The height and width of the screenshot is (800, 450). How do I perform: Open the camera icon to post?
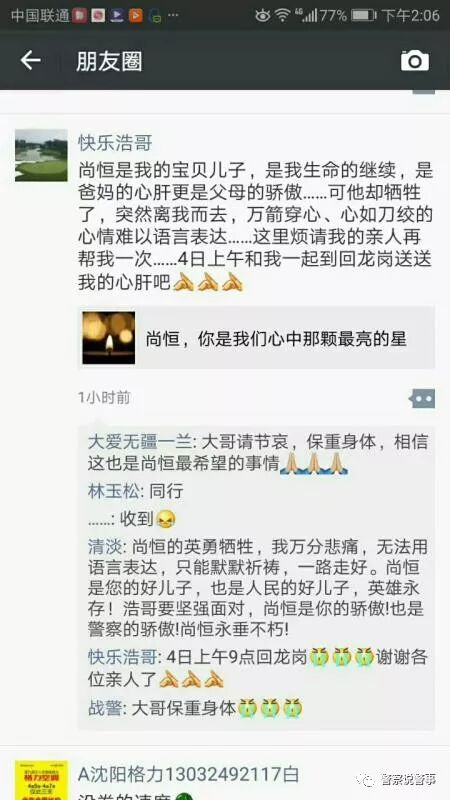point(415,61)
